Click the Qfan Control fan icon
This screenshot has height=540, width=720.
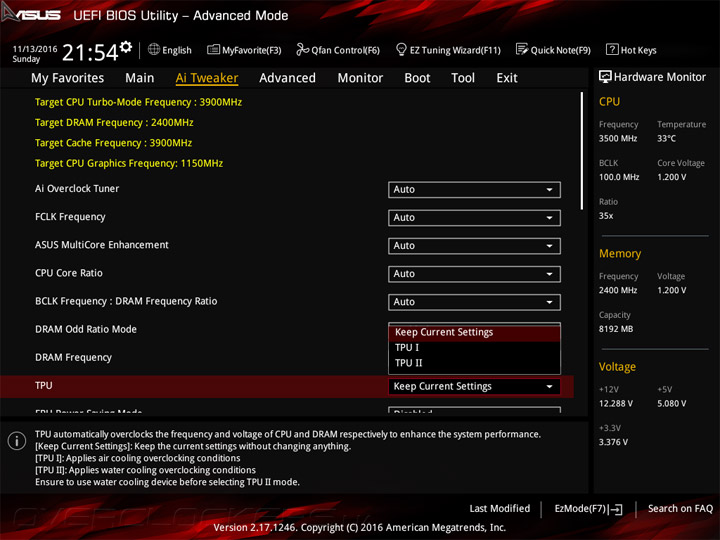pos(302,49)
